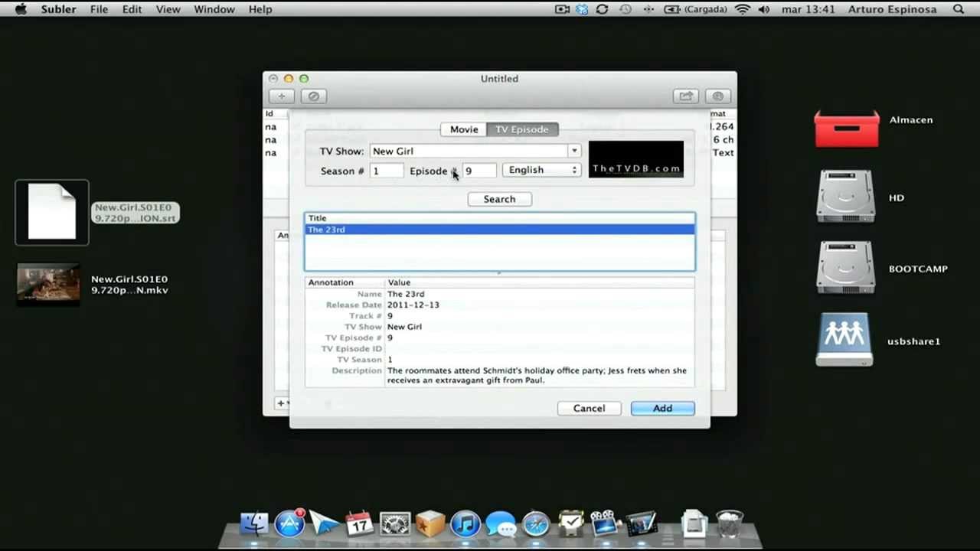Launch App Store from the Dock
The width and height of the screenshot is (980, 551).
289,523
